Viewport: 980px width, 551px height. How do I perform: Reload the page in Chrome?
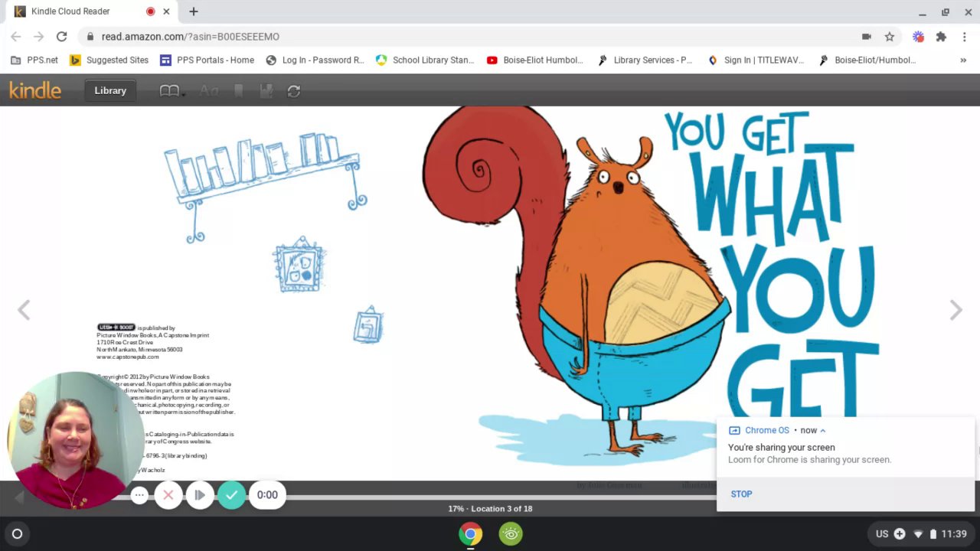pos(62,36)
